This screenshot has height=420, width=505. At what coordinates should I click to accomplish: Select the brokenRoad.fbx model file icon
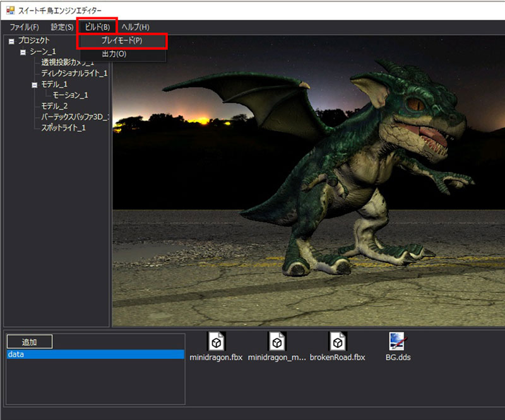tap(338, 341)
